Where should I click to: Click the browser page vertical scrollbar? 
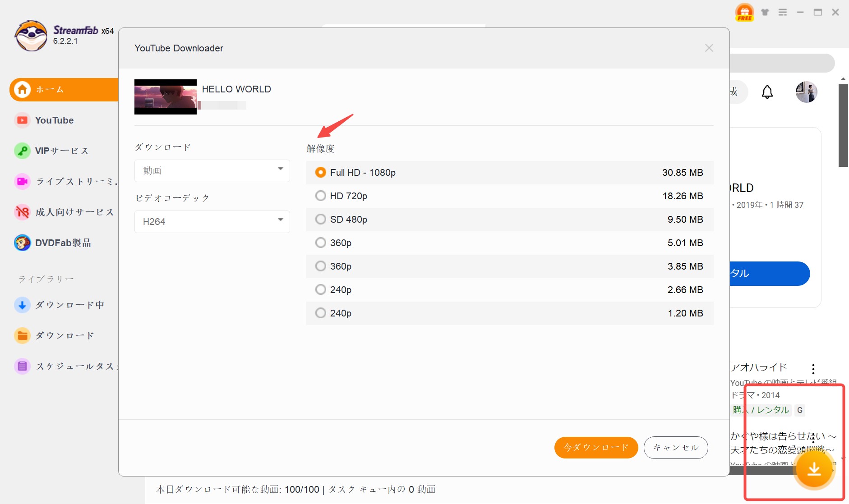[x=843, y=125]
